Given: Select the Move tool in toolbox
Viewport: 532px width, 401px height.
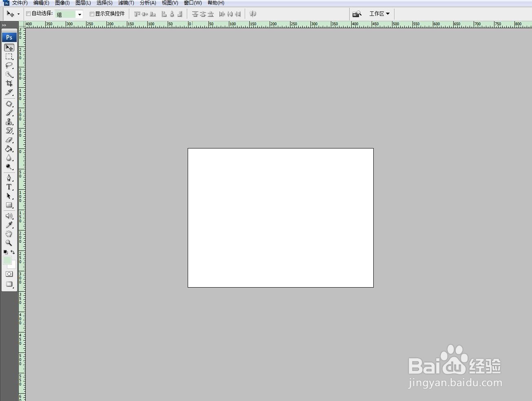Looking at the screenshot, I should click(x=9, y=48).
